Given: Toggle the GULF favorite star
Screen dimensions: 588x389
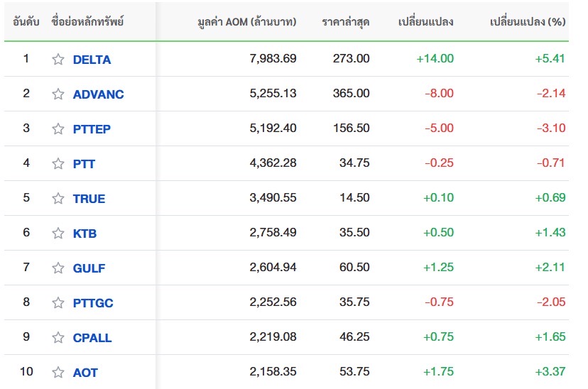Looking at the screenshot, I should (58, 268).
